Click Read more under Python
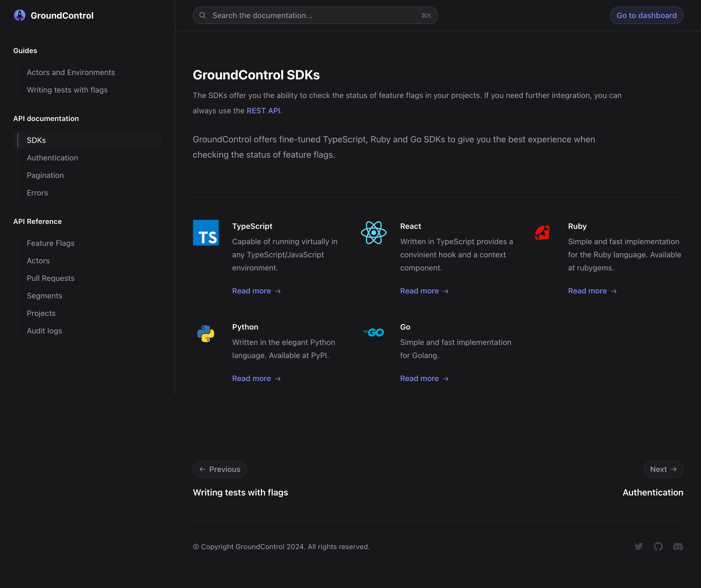 256,378
